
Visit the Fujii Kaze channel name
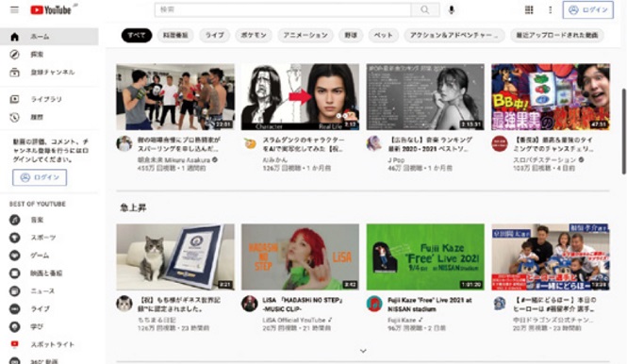pos(402,320)
